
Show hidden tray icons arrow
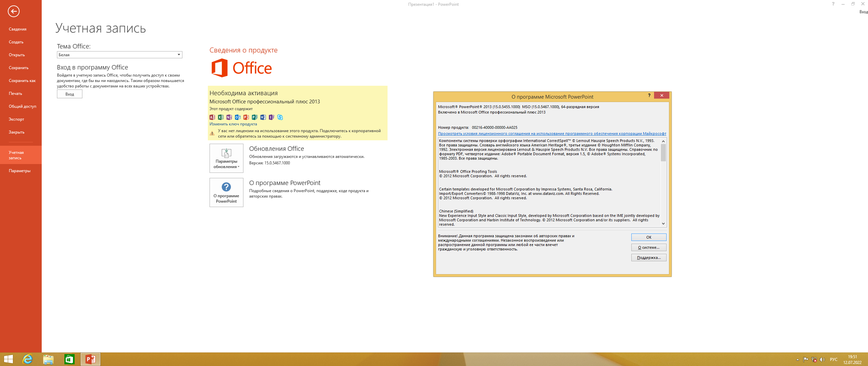click(x=797, y=360)
